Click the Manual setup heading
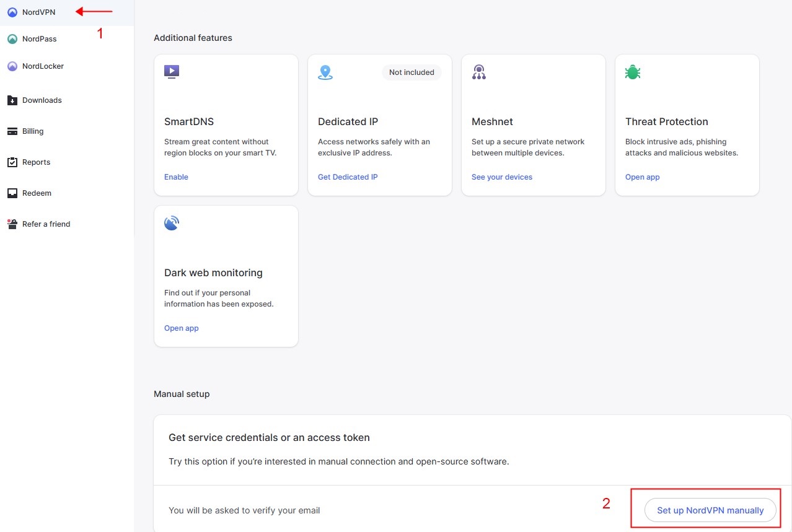This screenshot has height=532, width=792. (x=182, y=394)
